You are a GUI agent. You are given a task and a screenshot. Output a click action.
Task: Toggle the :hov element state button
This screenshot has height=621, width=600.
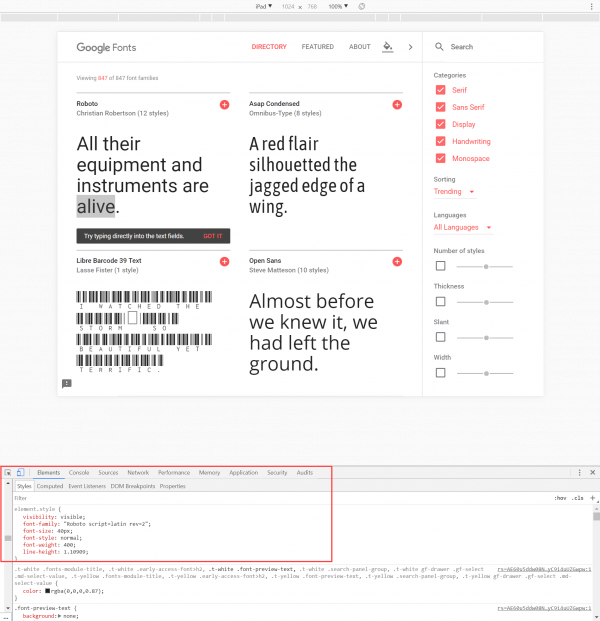click(560, 498)
